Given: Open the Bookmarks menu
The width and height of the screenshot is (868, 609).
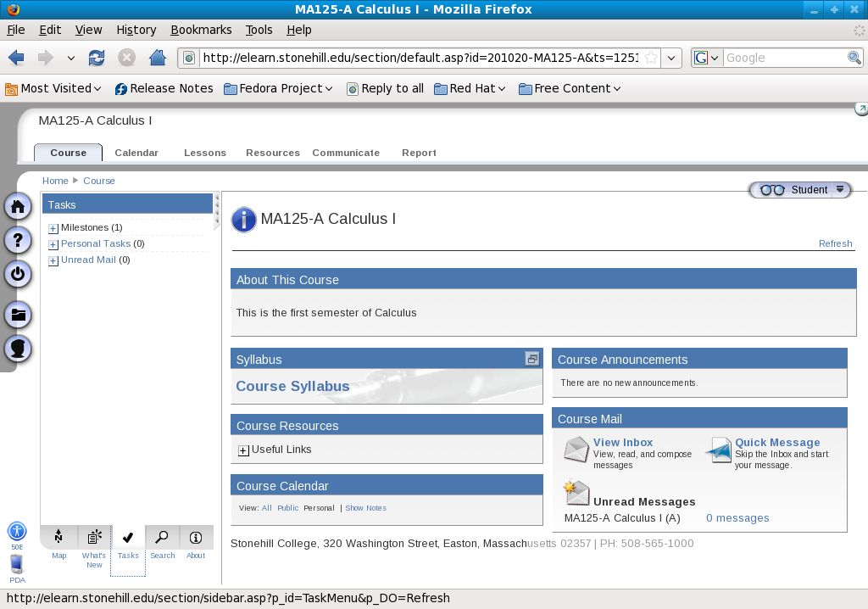Looking at the screenshot, I should click(201, 30).
